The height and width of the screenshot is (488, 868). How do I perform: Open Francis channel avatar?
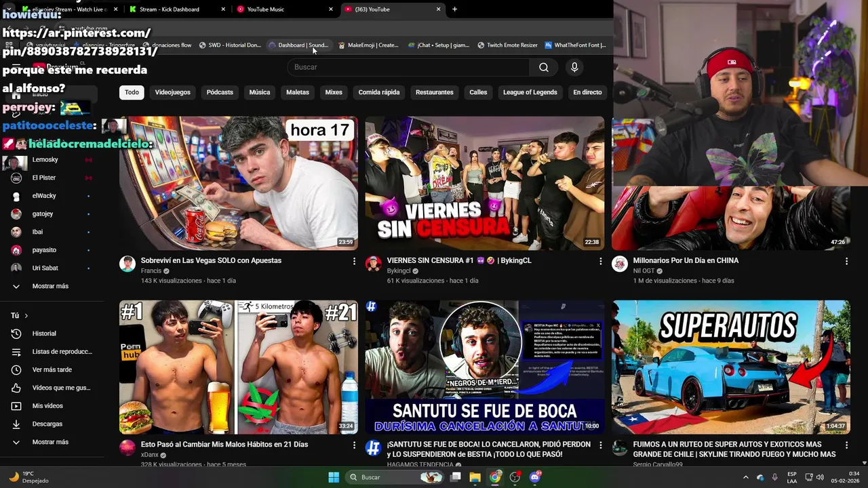point(127,264)
